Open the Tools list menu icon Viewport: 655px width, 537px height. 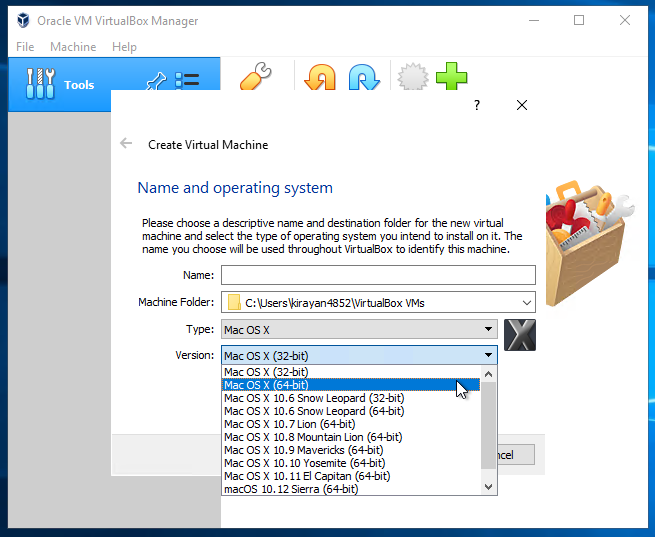coord(187,80)
